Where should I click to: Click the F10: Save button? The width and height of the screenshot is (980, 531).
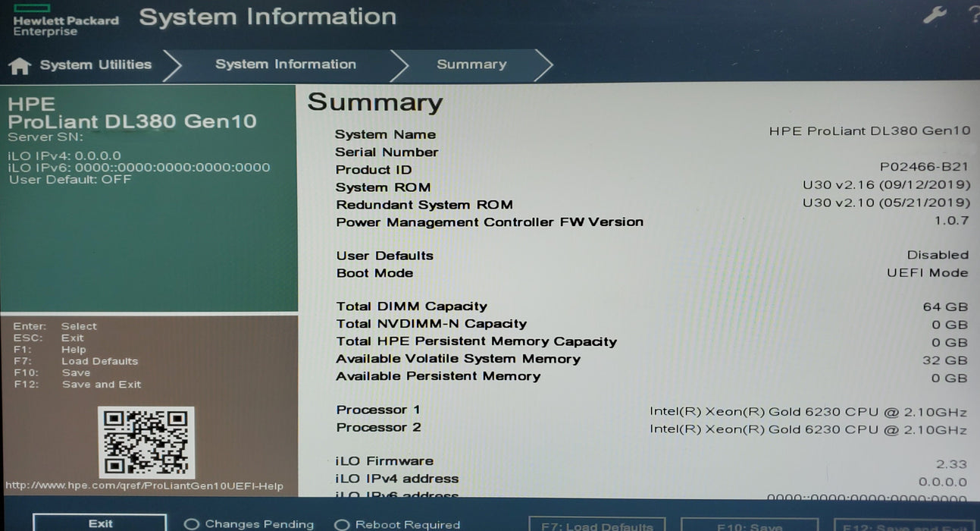(x=750, y=526)
